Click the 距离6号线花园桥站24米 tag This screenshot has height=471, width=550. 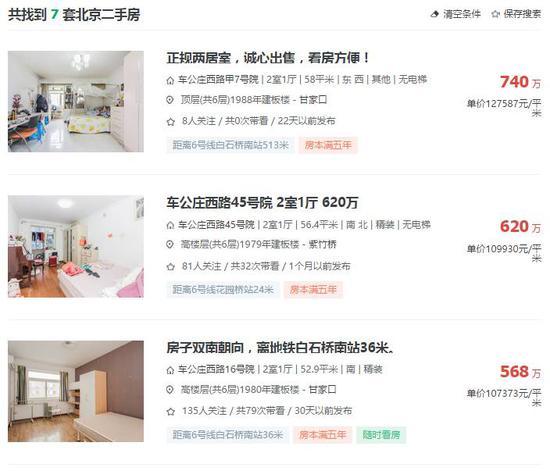pyautogui.click(x=223, y=290)
